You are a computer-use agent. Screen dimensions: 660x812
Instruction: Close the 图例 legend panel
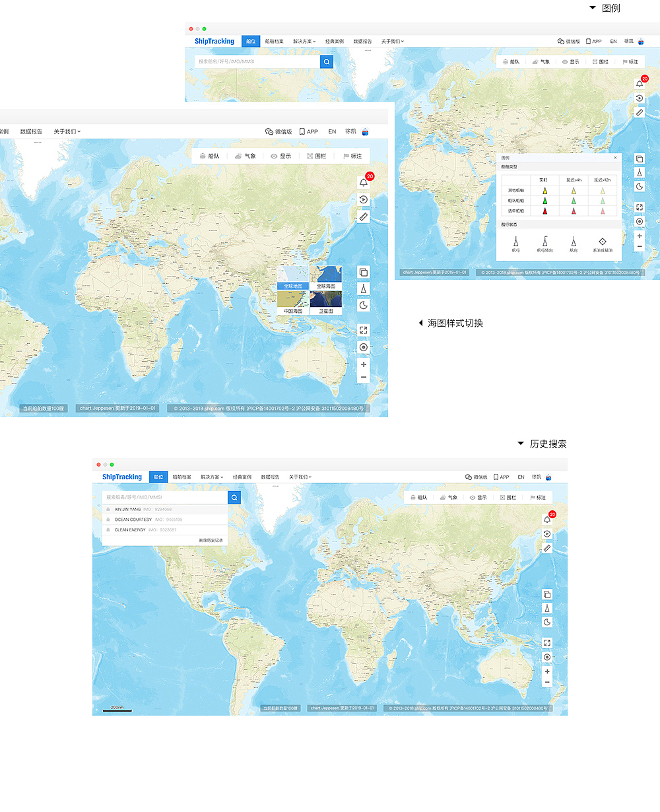pyautogui.click(x=615, y=158)
